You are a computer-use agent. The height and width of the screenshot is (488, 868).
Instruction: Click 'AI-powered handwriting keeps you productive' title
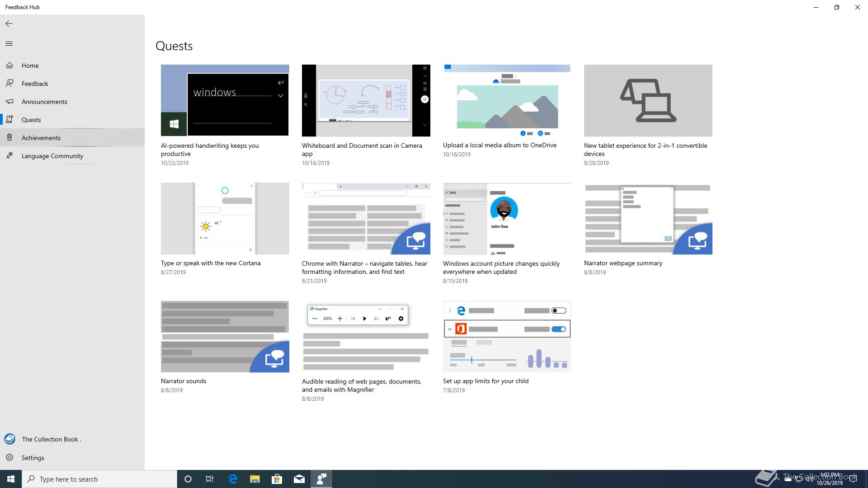pyautogui.click(x=210, y=150)
